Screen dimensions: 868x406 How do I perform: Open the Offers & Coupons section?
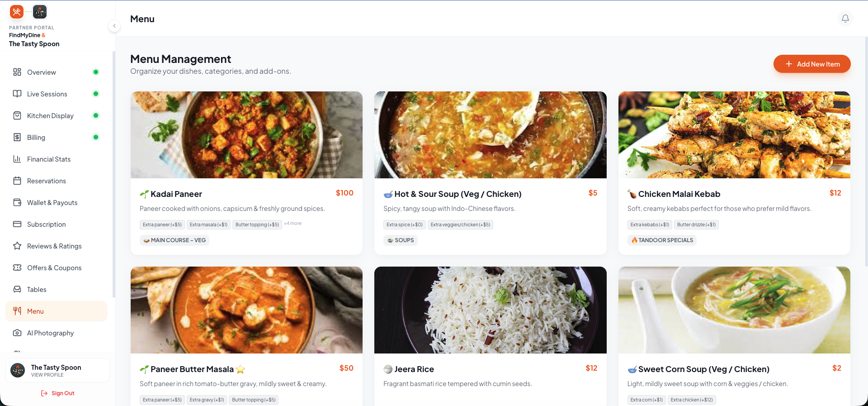(x=54, y=267)
